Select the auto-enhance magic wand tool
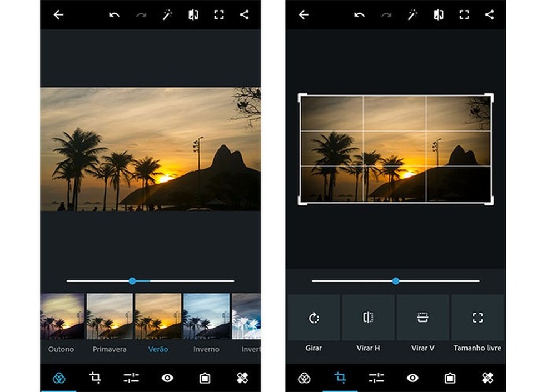Image resolution: width=547 pixels, height=392 pixels. [166, 14]
